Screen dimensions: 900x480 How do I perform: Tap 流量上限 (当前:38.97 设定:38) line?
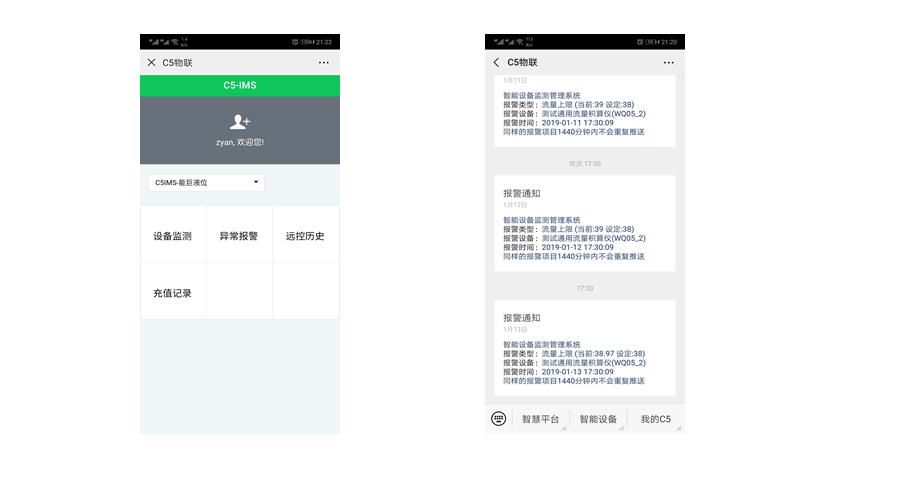pyautogui.click(x=593, y=354)
